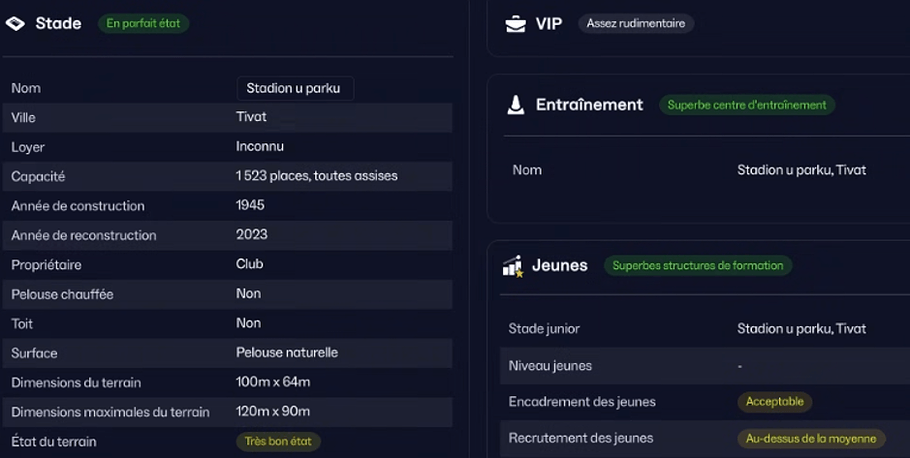The height and width of the screenshot is (458, 910).
Task: Click the 'En parfait état' badge
Action: pos(143,23)
